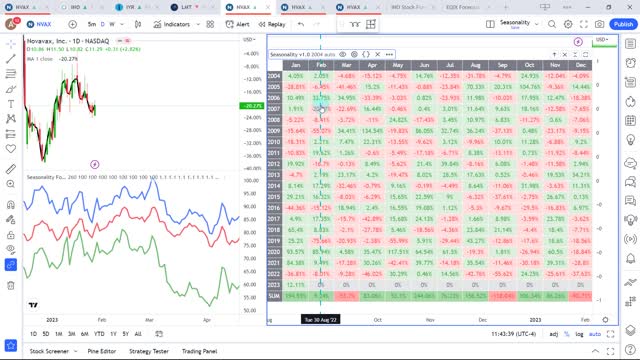Image resolution: width=640 pixels, height=360 pixels.
Task: Toggle auto scale
Action: click(x=595, y=334)
